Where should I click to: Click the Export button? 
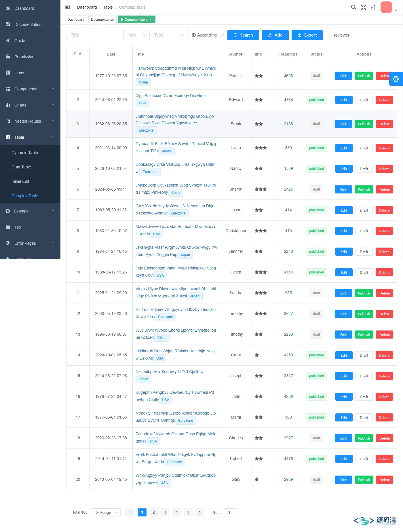coord(307,35)
